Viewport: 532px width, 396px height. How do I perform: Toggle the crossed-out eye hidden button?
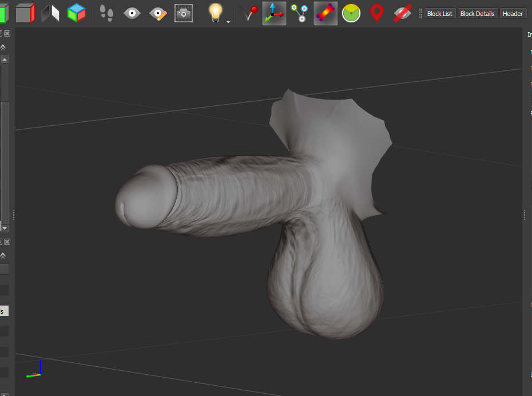[403, 13]
